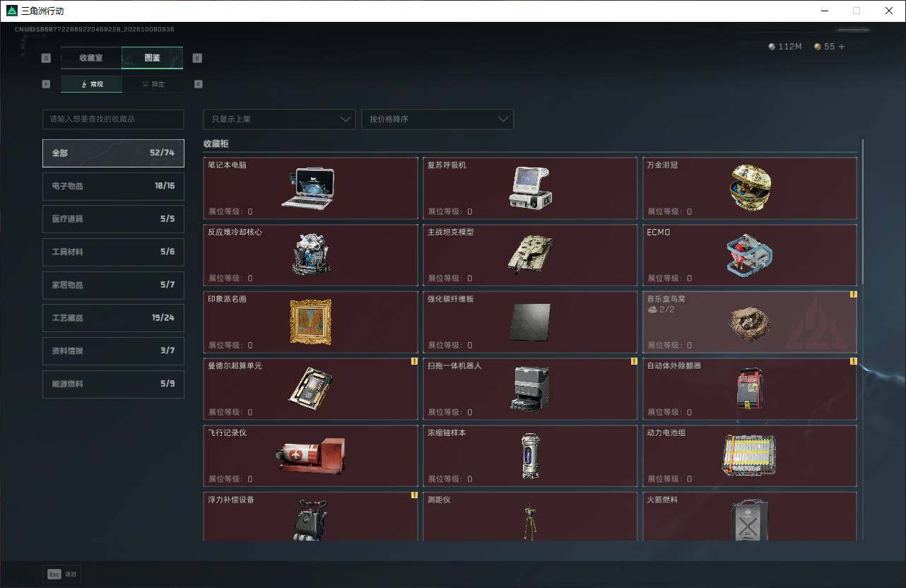
Task: Filter by 资料情报 category
Action: click(x=113, y=351)
